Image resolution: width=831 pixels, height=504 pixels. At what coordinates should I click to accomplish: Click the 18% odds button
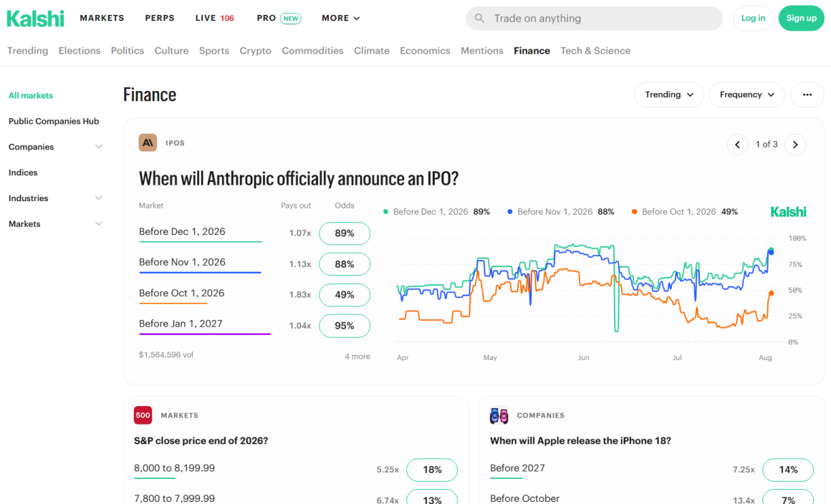(432, 470)
